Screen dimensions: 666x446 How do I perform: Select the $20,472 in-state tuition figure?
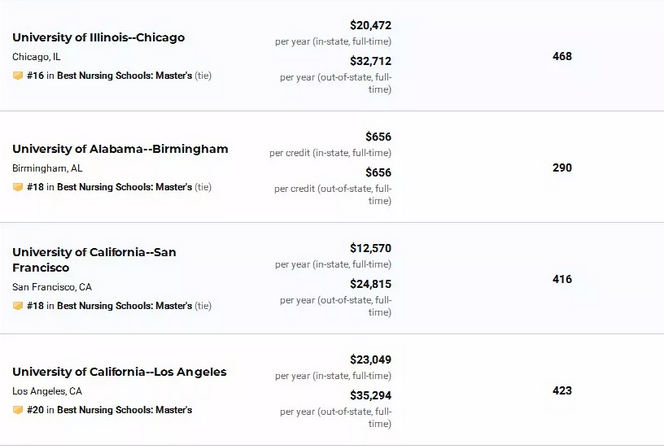click(370, 25)
